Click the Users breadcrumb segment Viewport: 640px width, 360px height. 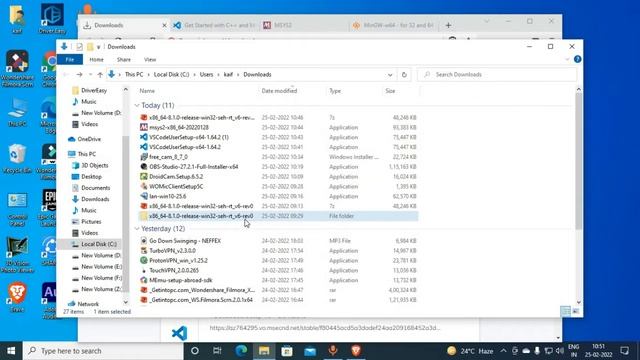click(x=206, y=75)
